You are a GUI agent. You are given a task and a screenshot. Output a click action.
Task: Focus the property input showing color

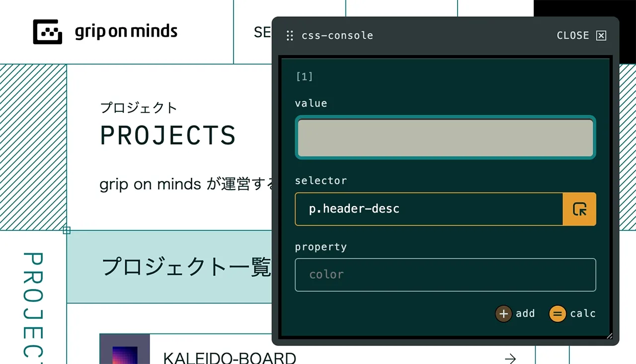[x=445, y=275]
